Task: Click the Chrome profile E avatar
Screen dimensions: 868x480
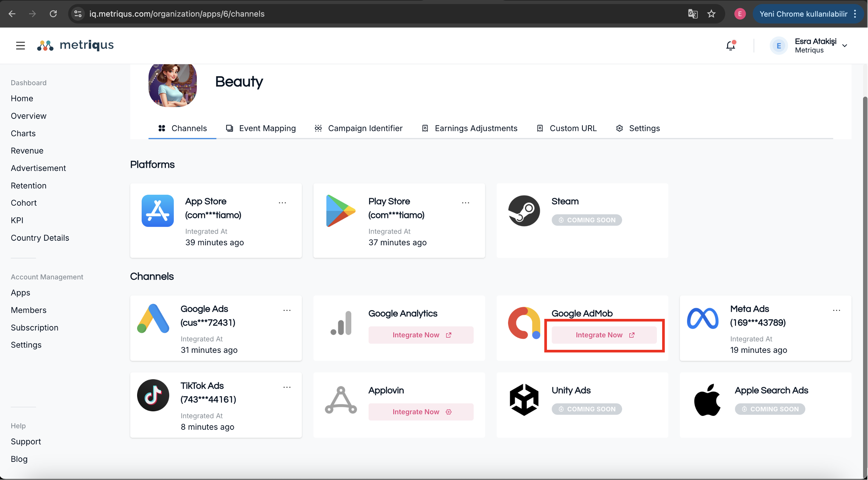Action: tap(740, 14)
